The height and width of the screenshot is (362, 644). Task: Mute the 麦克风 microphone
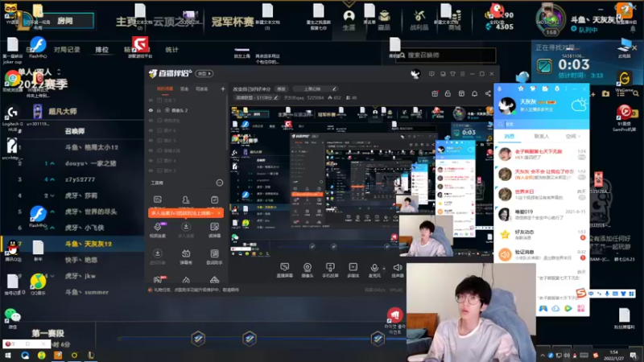(x=374, y=270)
